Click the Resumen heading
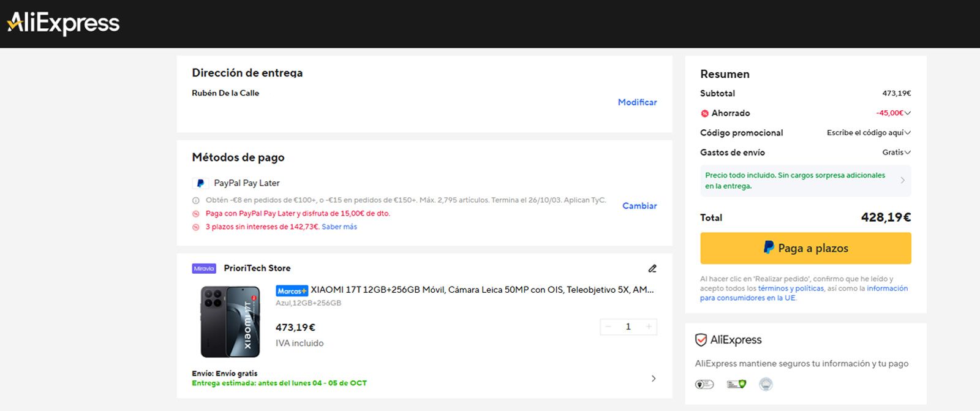Viewport: 980px width, 411px height. pos(725,74)
